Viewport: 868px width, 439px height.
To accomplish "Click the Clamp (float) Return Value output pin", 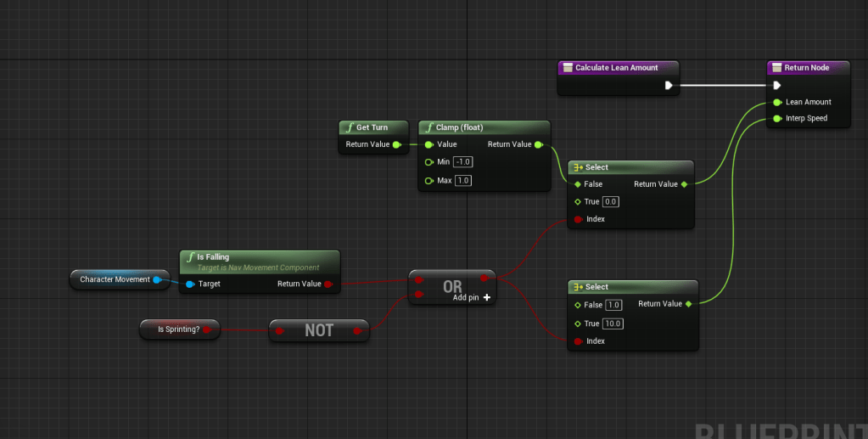I will pyautogui.click(x=539, y=144).
